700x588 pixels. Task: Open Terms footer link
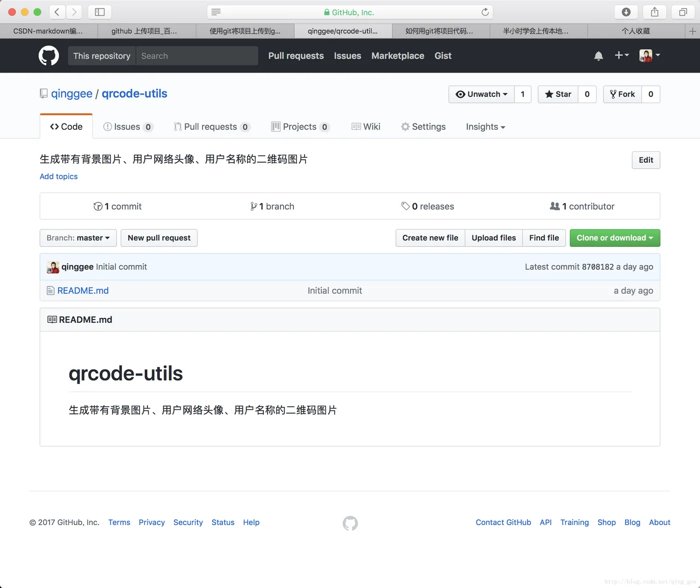point(119,523)
